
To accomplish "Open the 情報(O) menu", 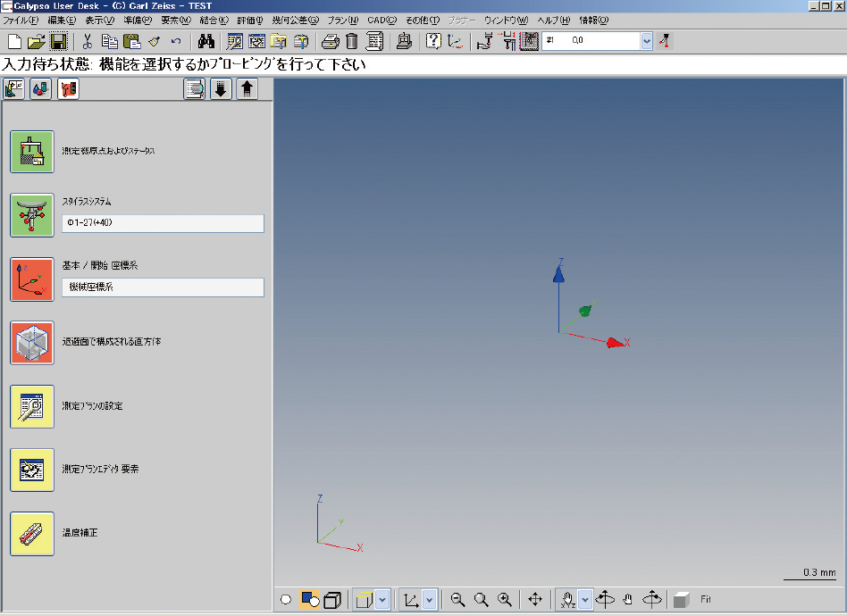I will 593,20.
